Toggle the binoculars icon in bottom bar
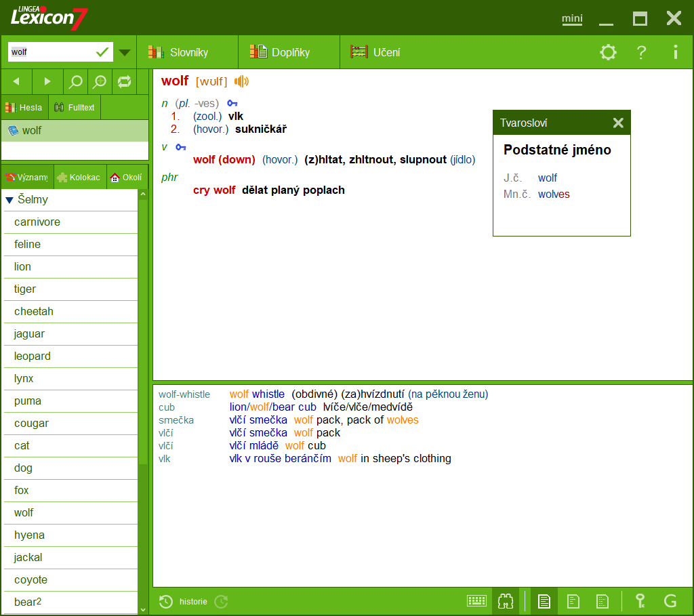694x616 pixels. pos(506,601)
